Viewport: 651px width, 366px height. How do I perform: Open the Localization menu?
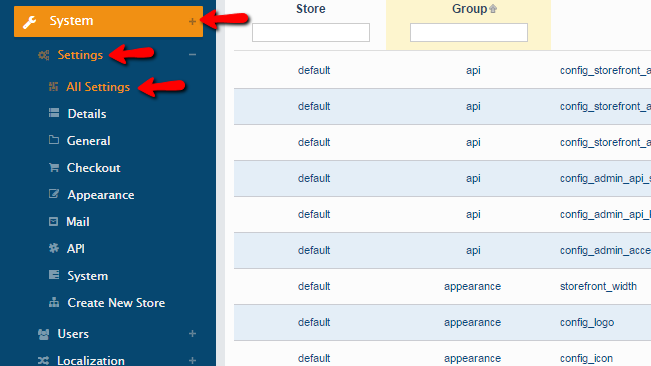point(91,360)
